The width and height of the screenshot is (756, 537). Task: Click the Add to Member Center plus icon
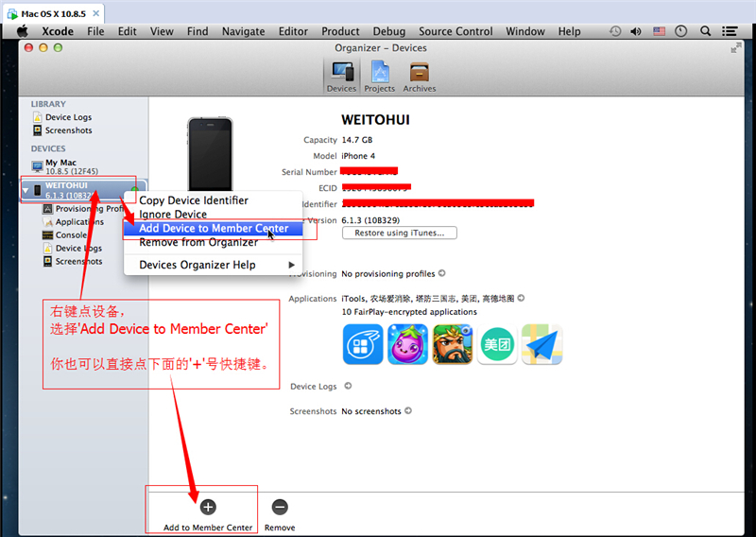point(208,507)
